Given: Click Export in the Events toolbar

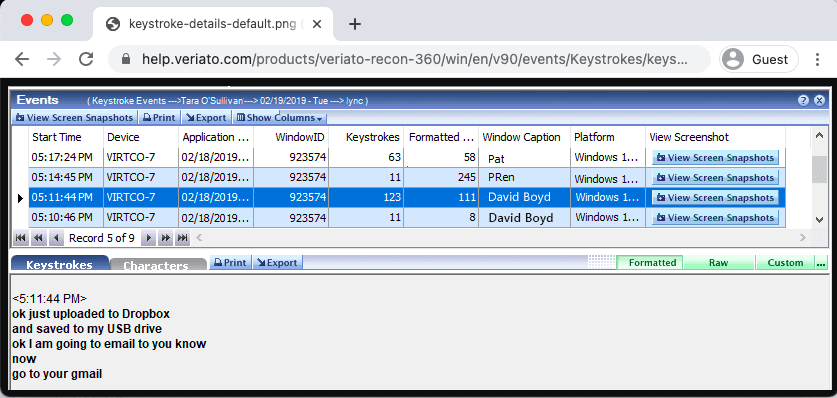Looking at the screenshot, I should tap(206, 118).
